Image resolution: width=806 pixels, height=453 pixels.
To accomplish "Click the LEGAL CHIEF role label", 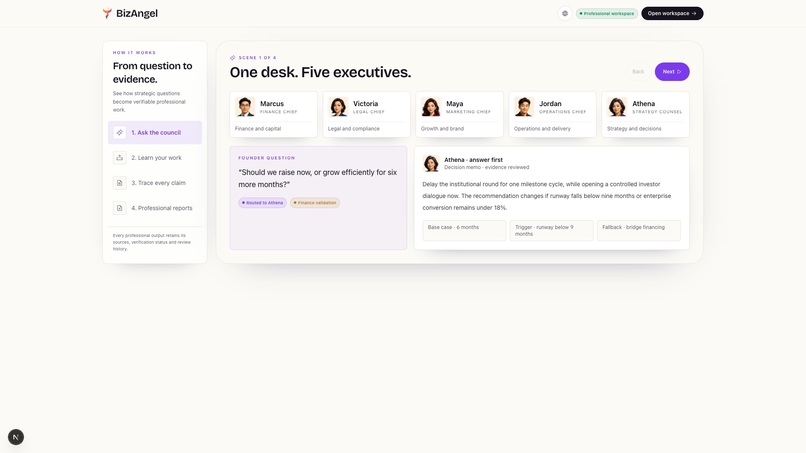I will [369, 112].
